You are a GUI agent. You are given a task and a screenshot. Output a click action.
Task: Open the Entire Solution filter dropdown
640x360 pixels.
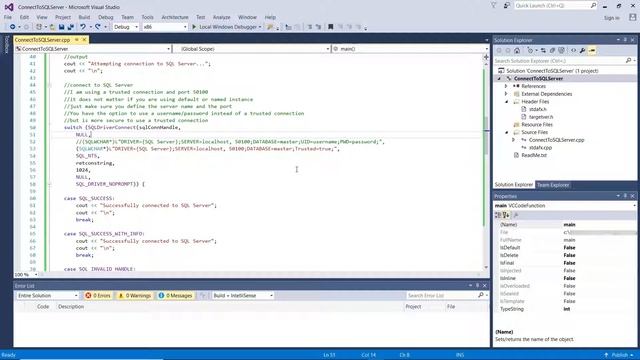pyautogui.click(x=47, y=296)
